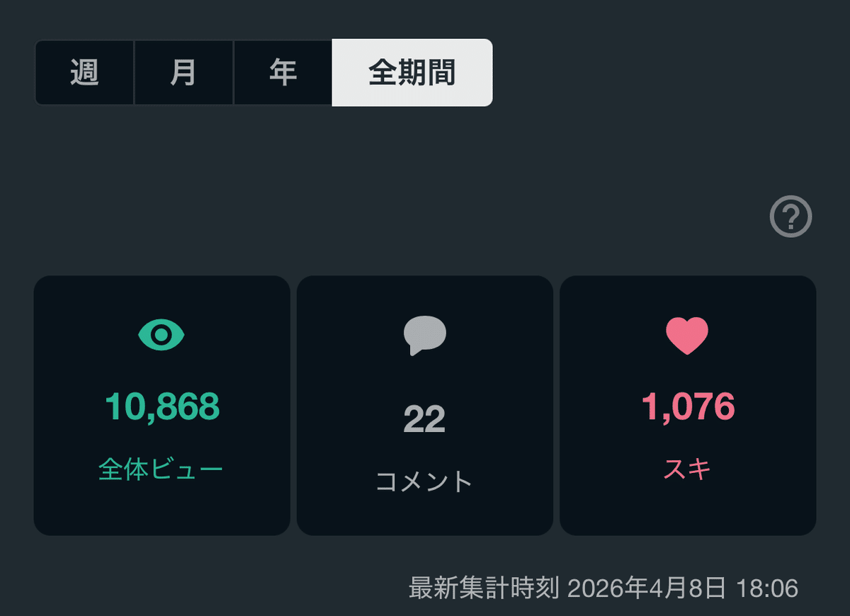Select the 全期間 (all time) tab
The height and width of the screenshot is (616, 850).
[412, 72]
